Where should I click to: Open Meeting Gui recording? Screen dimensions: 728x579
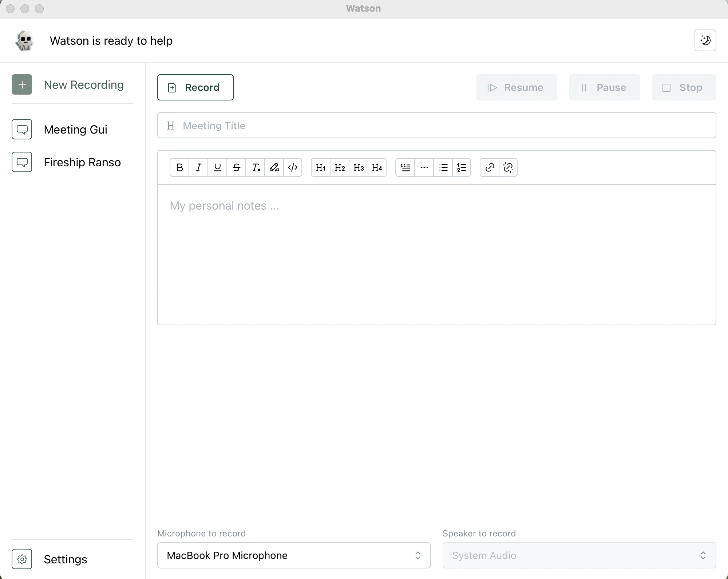coord(75,130)
